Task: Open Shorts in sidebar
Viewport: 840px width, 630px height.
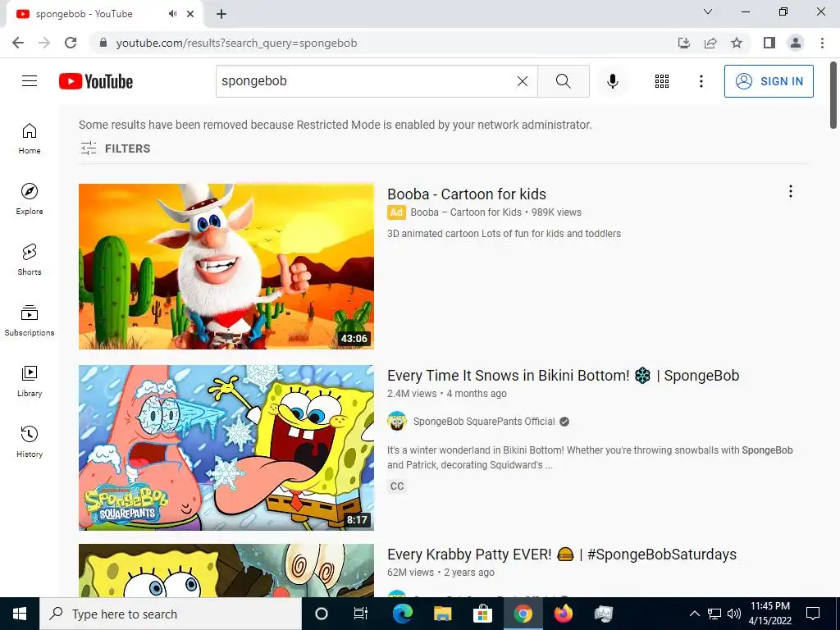Action: tap(30, 259)
